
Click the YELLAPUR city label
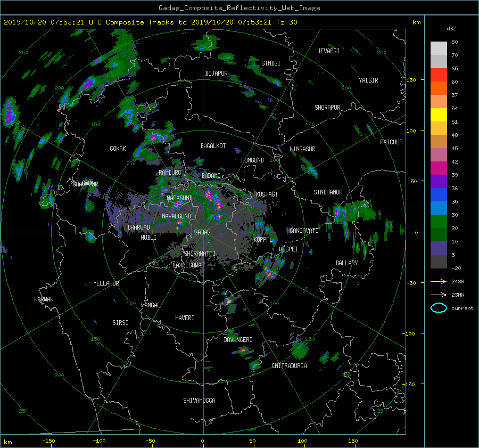(106, 283)
